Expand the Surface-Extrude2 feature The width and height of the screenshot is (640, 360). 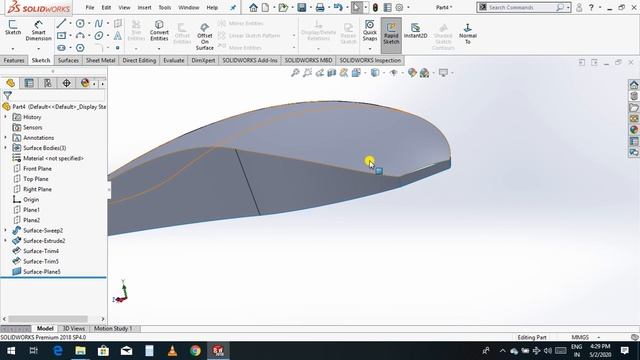coord(5,241)
